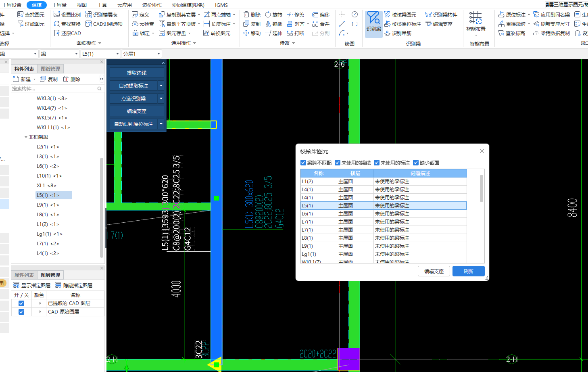The height and width of the screenshot is (372, 588).
Task: Open the 云应用 ribbon tab
Action: [x=125, y=5]
